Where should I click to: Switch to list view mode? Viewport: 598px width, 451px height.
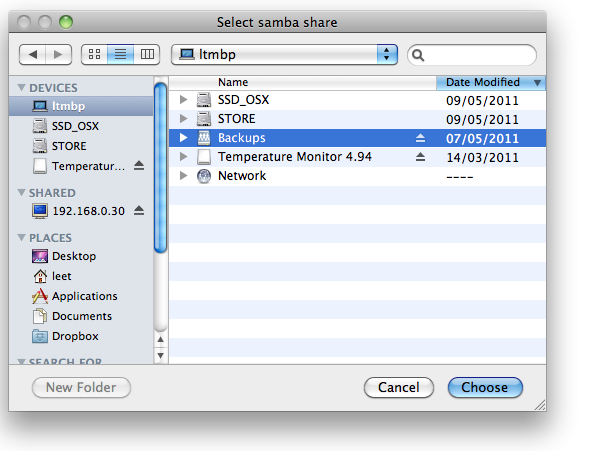click(121, 55)
